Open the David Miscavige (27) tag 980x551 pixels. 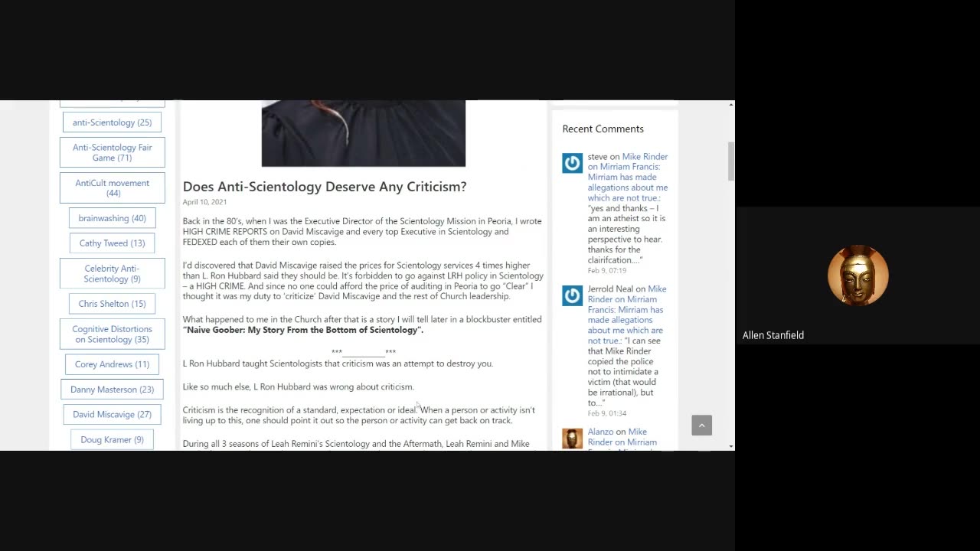(112, 415)
